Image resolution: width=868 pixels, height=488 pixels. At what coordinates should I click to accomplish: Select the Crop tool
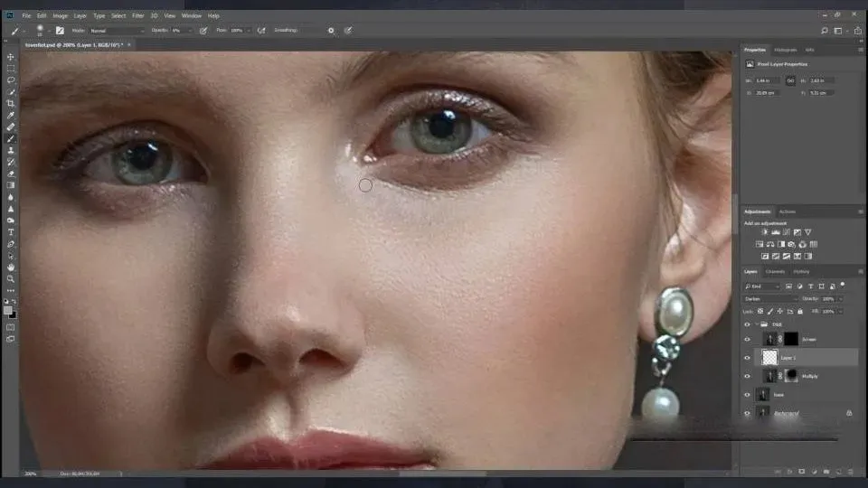pos(11,104)
